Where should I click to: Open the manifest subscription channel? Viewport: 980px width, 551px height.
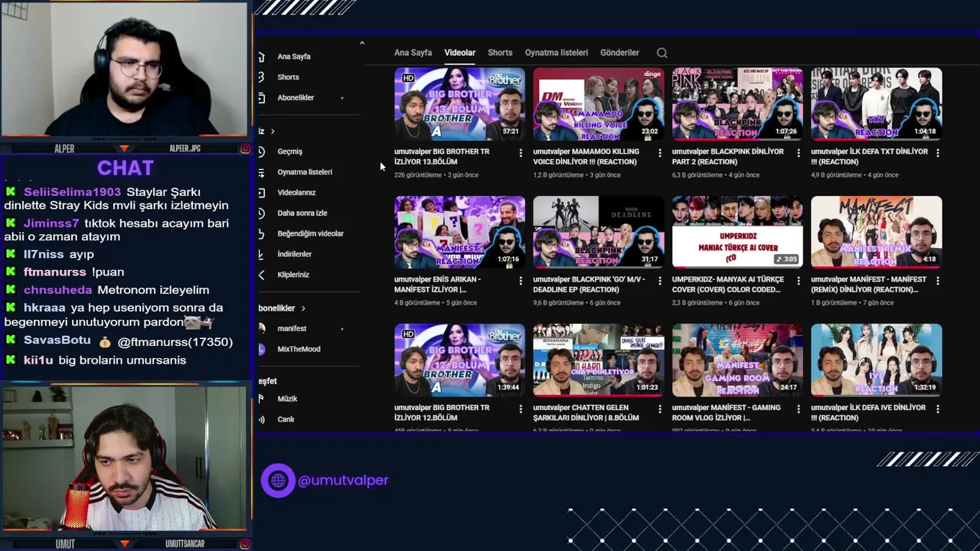(x=292, y=328)
